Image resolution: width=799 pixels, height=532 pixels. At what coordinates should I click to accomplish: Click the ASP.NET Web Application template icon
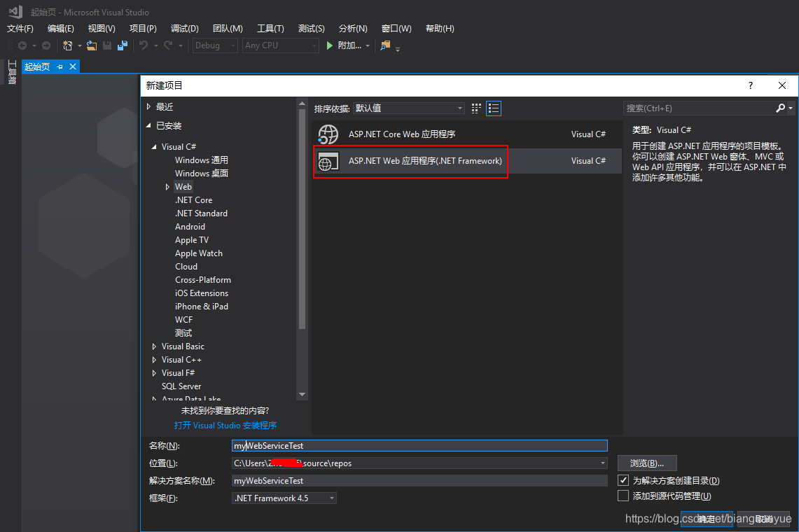(x=328, y=161)
